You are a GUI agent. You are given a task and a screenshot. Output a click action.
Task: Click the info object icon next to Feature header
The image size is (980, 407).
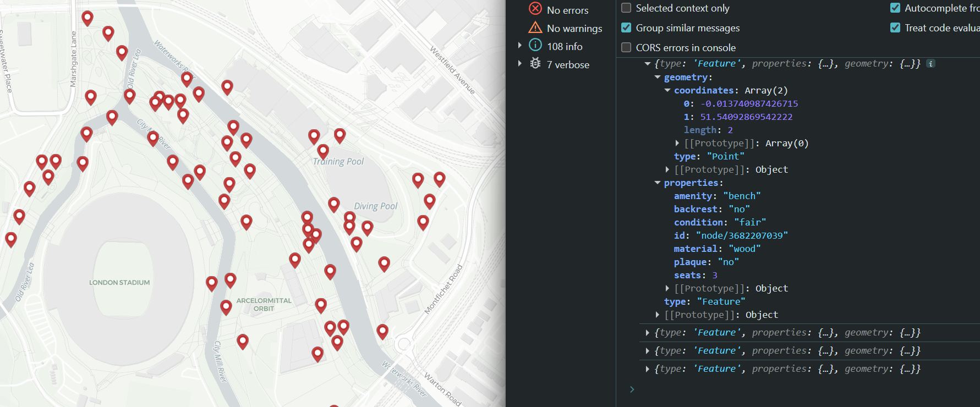930,64
